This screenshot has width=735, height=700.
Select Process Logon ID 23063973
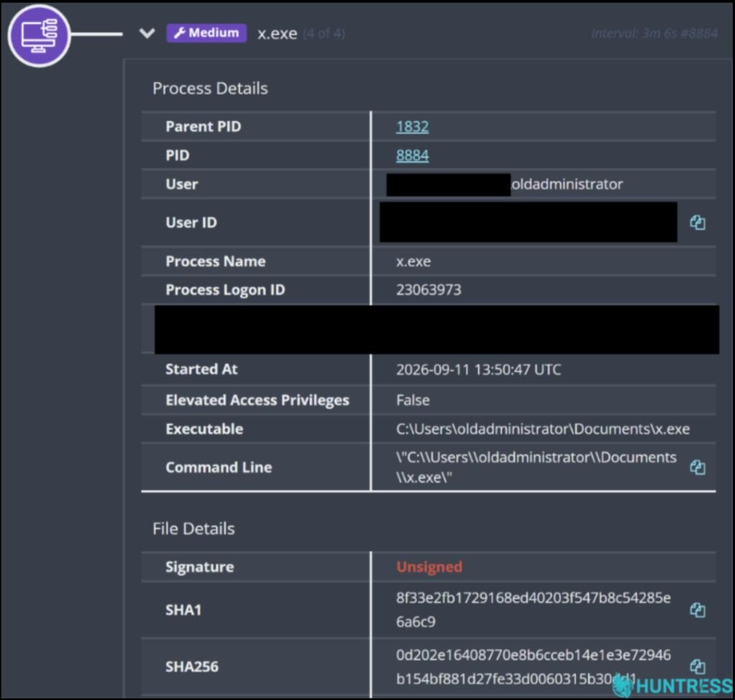(429, 290)
